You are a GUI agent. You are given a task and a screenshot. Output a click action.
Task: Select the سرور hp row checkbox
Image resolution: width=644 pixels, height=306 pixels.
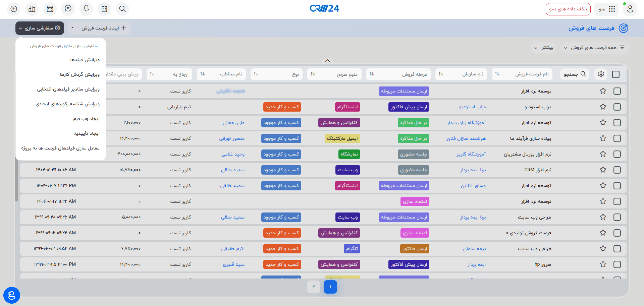pos(617,264)
